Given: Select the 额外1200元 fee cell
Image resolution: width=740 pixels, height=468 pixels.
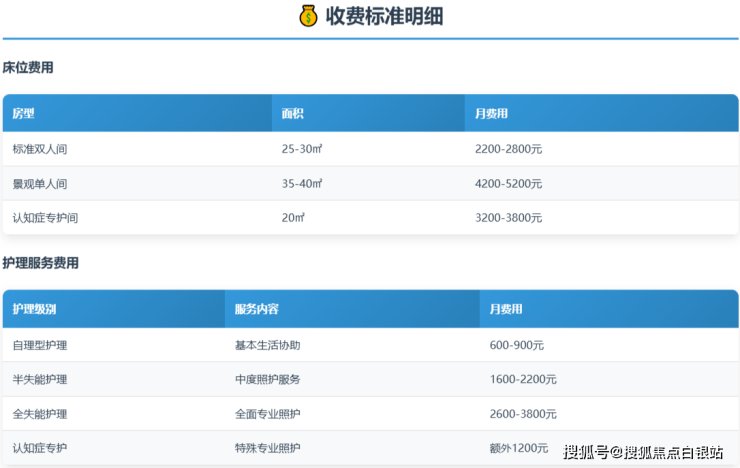Looking at the screenshot, I should coord(519,448).
